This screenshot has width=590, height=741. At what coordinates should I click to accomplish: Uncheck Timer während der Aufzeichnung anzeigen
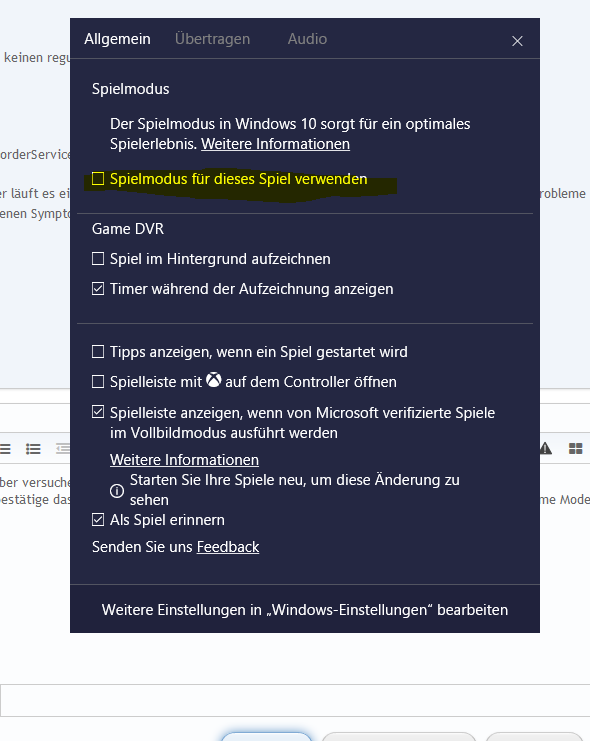98,288
